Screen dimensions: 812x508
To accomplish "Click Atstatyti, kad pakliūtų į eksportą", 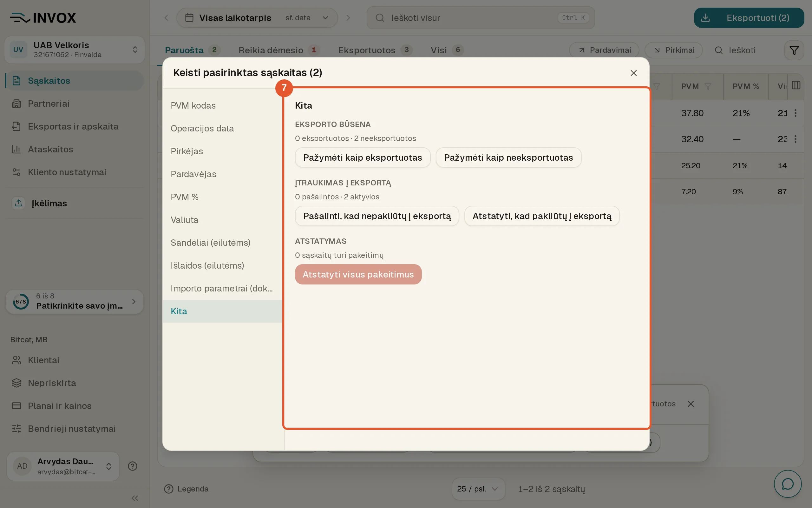I will coord(541,216).
